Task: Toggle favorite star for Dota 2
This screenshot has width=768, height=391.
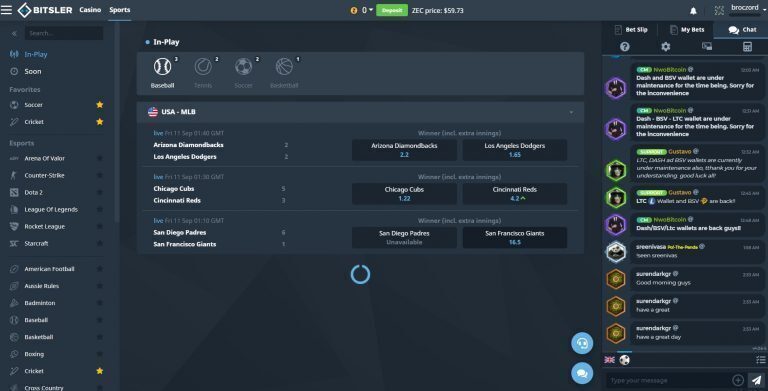Action: [100, 193]
